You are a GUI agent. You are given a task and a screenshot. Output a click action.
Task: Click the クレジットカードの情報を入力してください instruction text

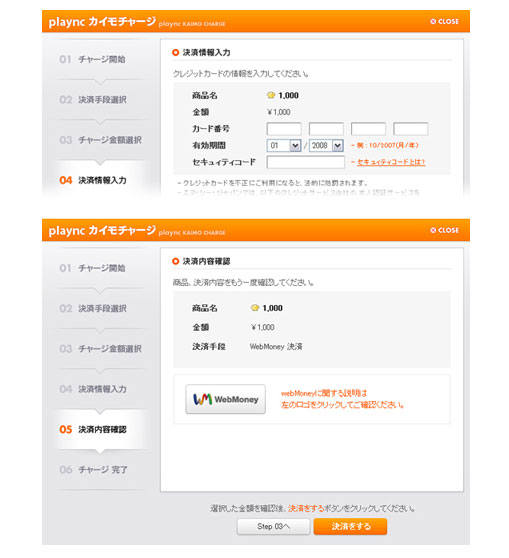point(241,74)
